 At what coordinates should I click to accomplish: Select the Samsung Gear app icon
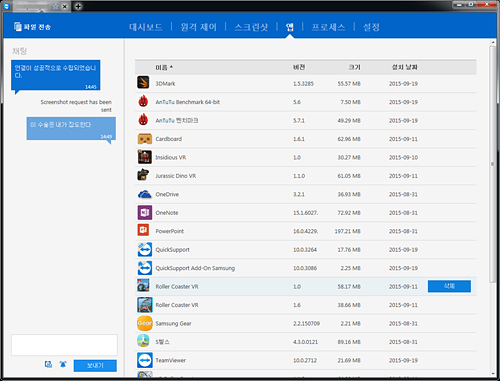145,323
